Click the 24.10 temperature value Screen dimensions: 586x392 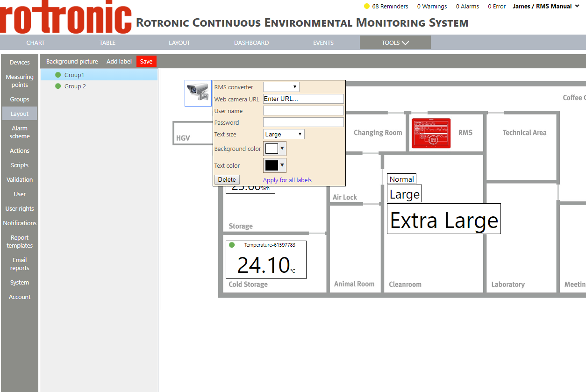(264, 265)
